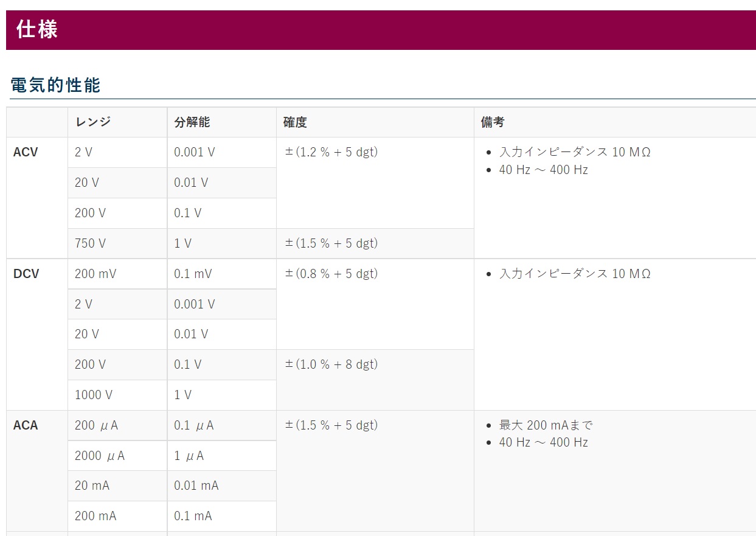Click the ±(0.8 % + 5 dgt) accuracy cell

click(x=331, y=274)
